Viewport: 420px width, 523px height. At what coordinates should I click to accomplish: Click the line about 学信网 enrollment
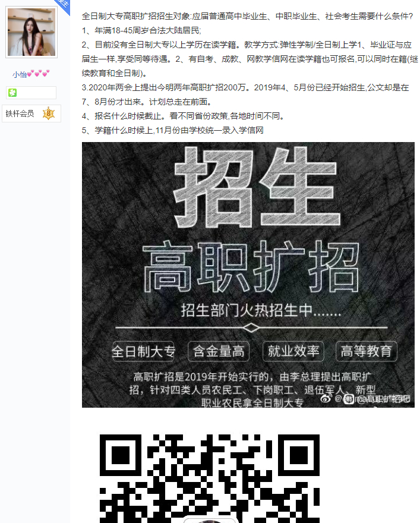click(x=173, y=130)
